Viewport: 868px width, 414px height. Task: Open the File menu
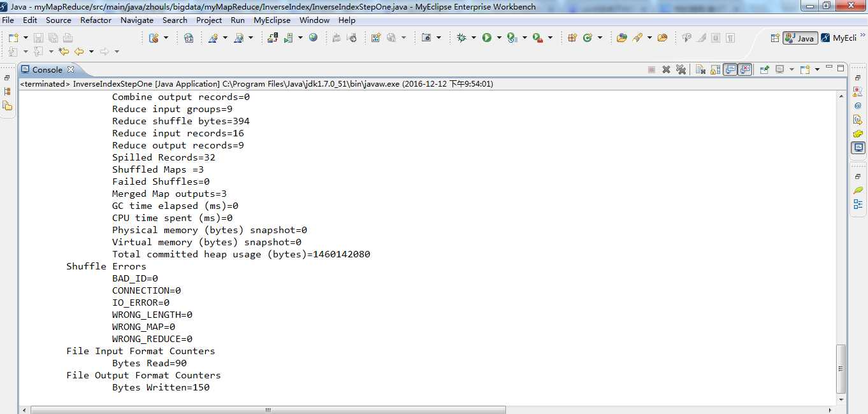click(x=8, y=20)
